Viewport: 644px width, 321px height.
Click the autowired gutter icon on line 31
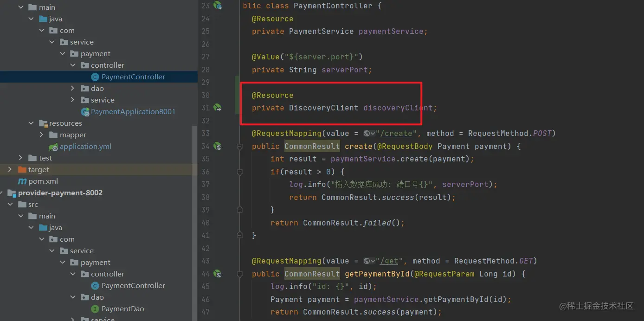coord(218,108)
